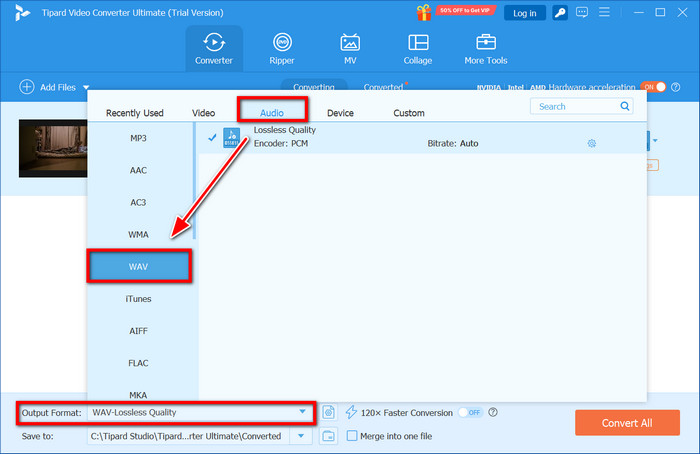Screen dimensions: 700x454
Task: Switch to Converting tab
Action: (x=314, y=86)
